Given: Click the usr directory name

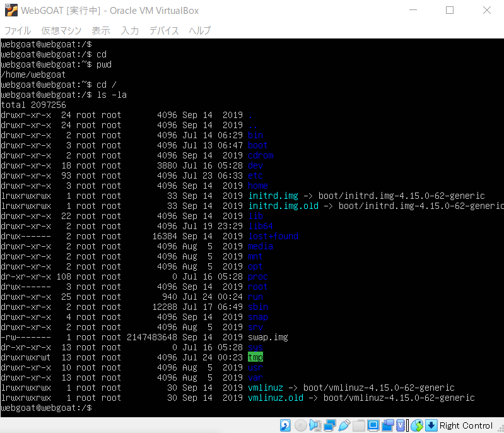Looking at the screenshot, I should click(255, 367).
